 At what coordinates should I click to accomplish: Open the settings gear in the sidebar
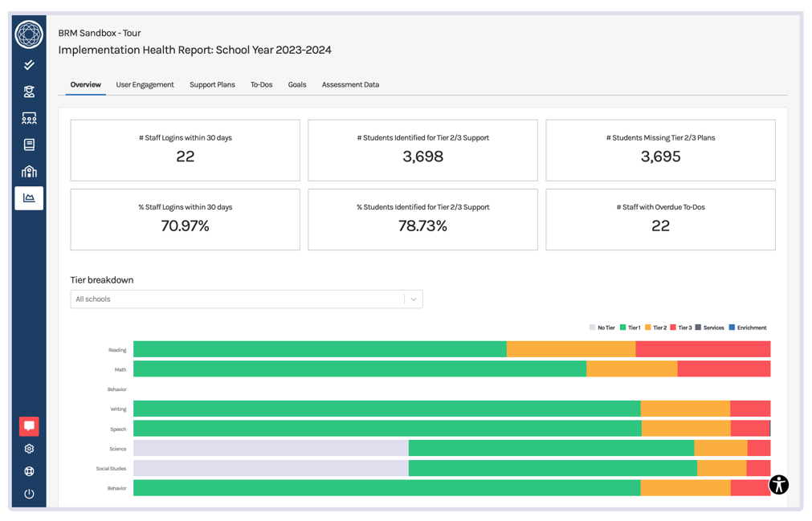29,449
